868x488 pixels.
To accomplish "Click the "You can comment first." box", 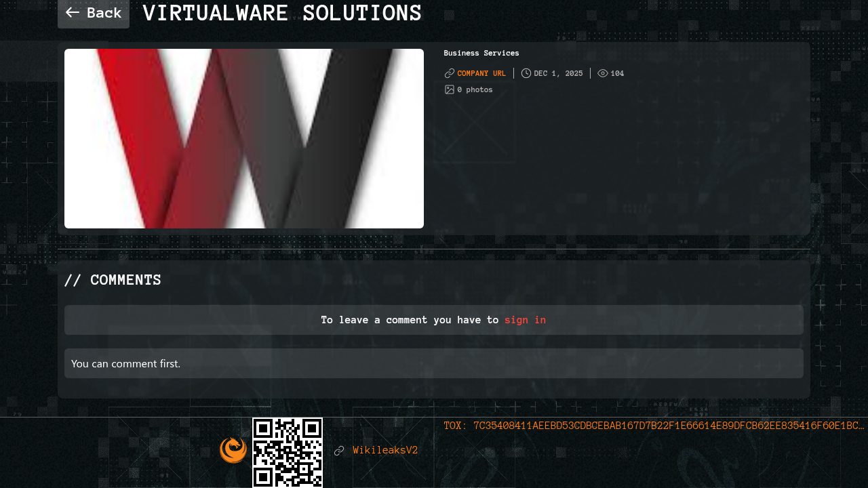I will coord(434,363).
